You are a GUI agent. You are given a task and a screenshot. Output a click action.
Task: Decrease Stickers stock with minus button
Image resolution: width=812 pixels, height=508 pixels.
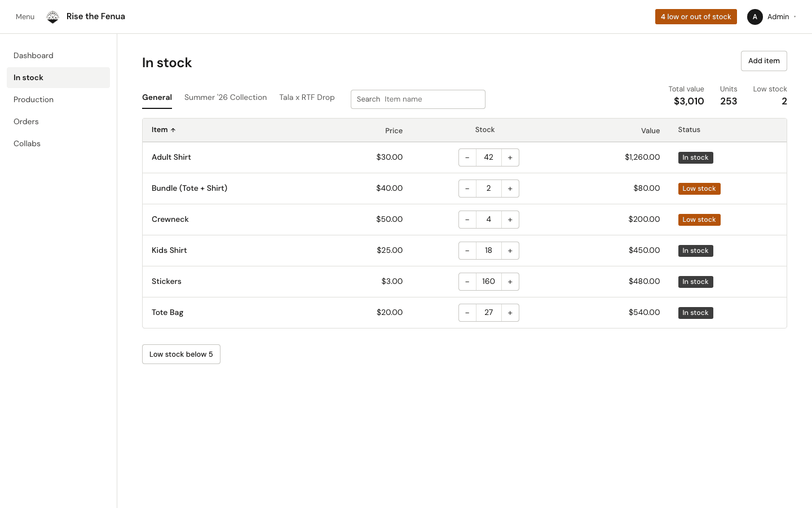467,282
